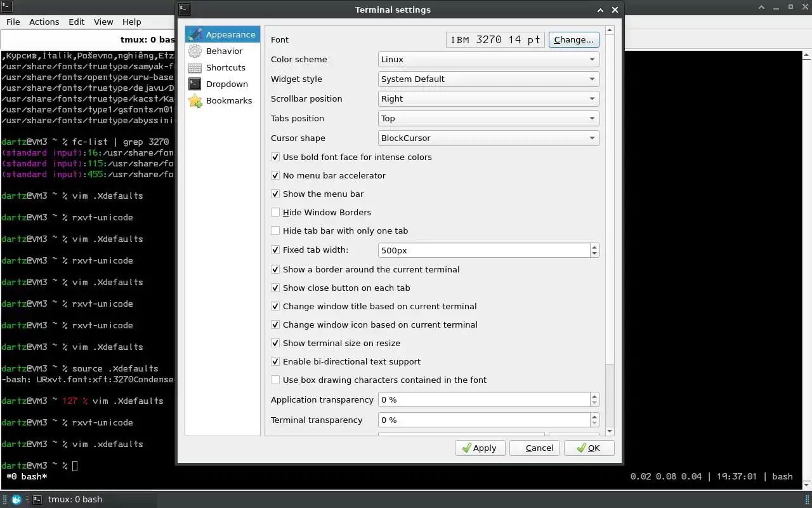Click the taskbar start menu icon
Viewport: 812px width, 508px height.
pos(16,499)
